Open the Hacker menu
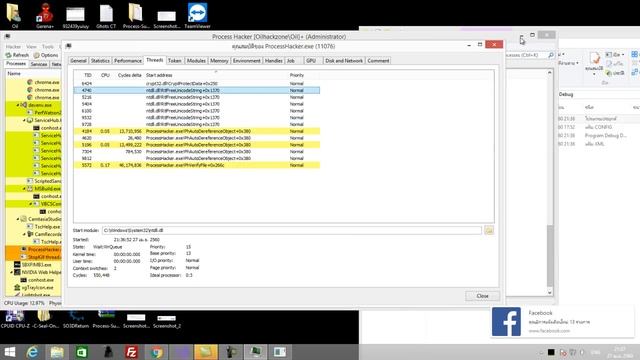640x360 pixels. (13, 47)
